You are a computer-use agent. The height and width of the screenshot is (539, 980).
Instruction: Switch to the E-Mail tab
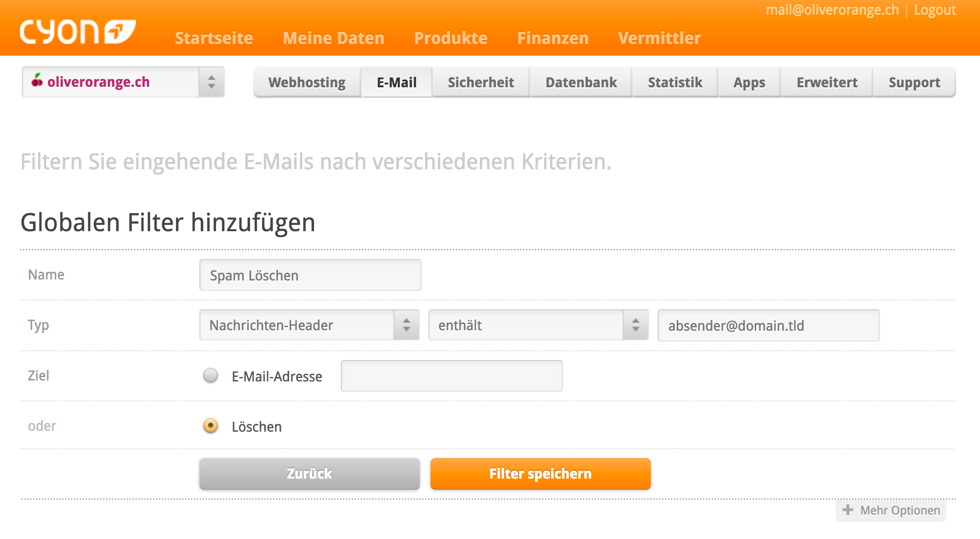(397, 82)
